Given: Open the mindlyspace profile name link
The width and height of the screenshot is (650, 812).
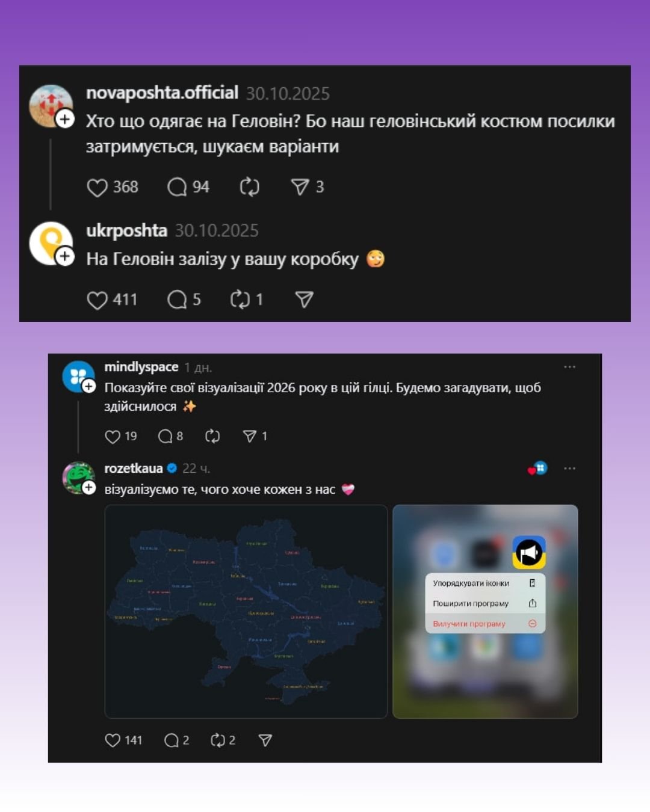Looking at the screenshot, I should [141, 367].
